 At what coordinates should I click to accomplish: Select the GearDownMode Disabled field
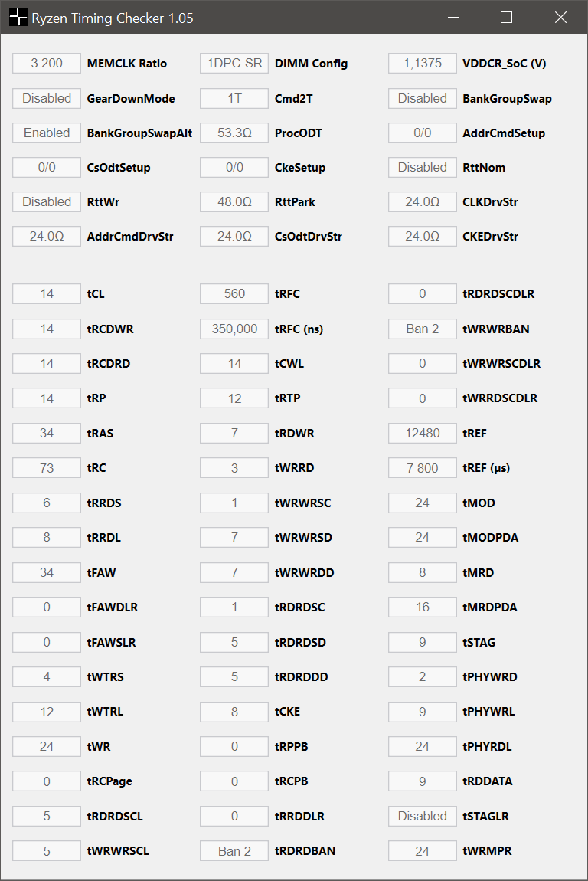pos(47,98)
